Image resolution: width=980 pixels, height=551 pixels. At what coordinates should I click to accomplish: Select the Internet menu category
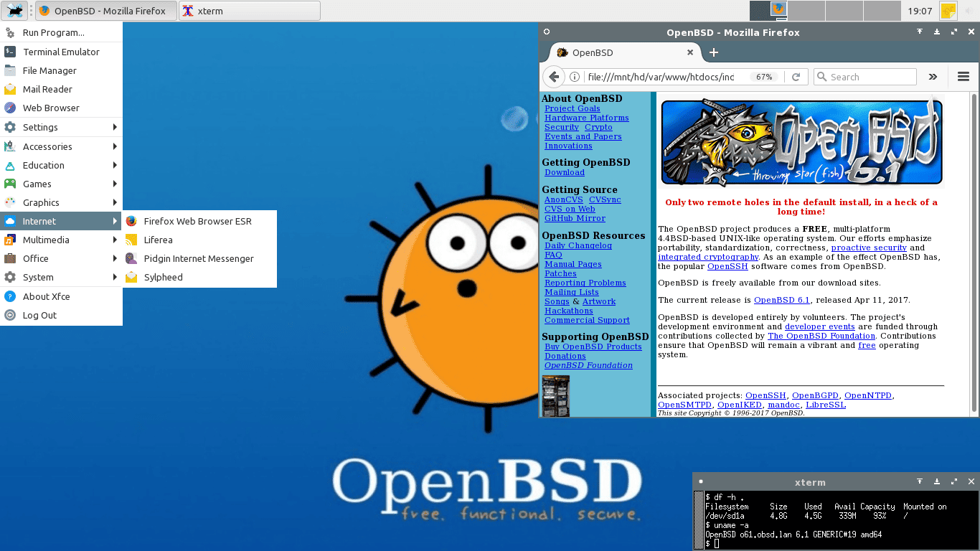[x=61, y=221]
